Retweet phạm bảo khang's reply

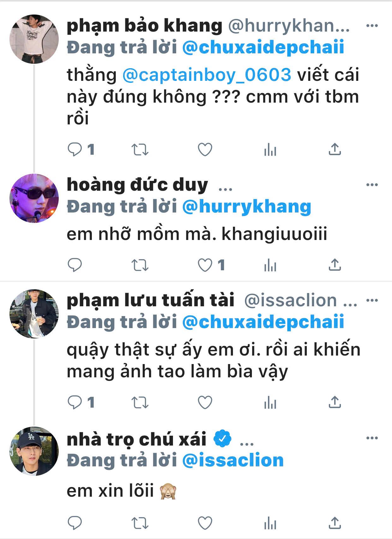[140, 150]
